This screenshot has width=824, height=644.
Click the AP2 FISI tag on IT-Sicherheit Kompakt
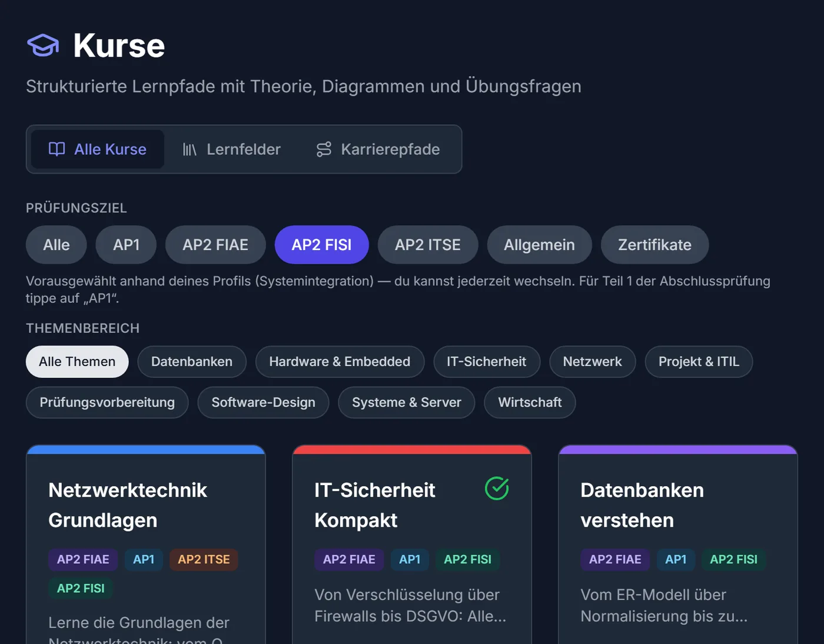click(x=467, y=559)
